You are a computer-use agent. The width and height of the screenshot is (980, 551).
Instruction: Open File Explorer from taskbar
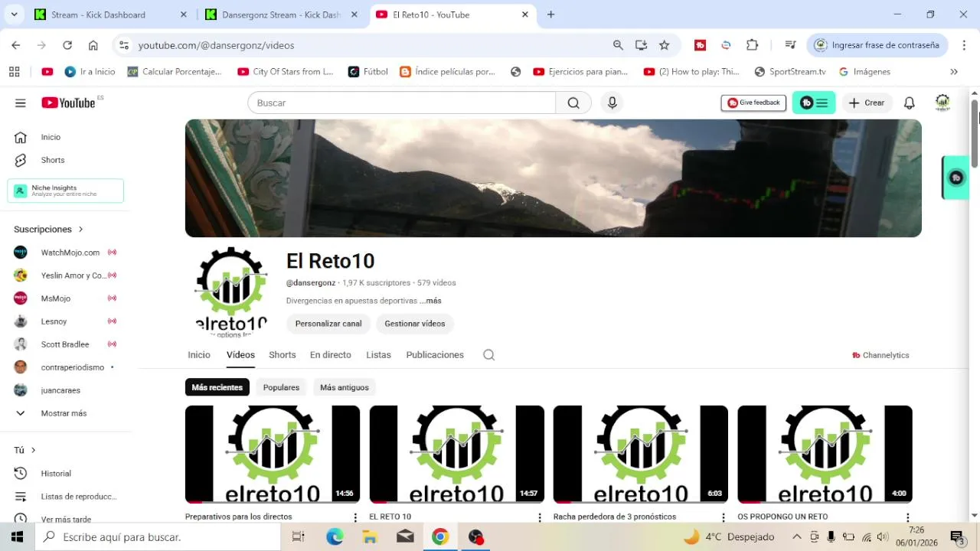370,537
